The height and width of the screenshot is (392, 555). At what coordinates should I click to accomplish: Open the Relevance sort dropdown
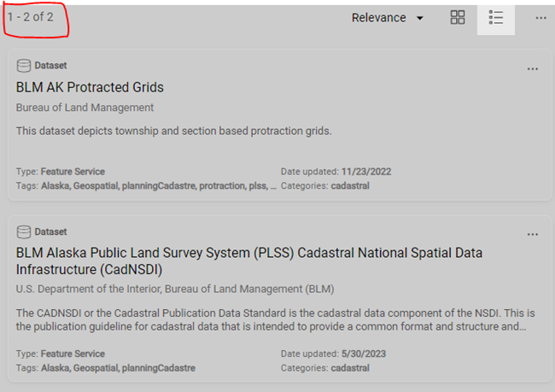[x=388, y=18]
